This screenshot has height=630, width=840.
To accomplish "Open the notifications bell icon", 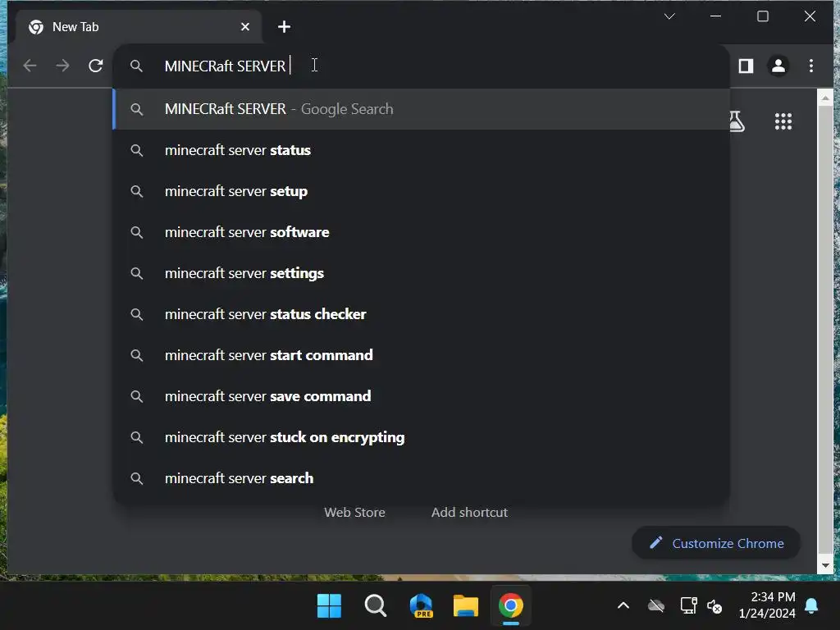I will [811, 605].
